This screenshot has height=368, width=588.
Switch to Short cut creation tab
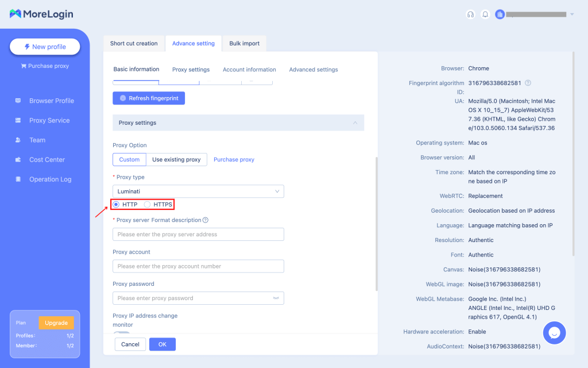point(134,44)
